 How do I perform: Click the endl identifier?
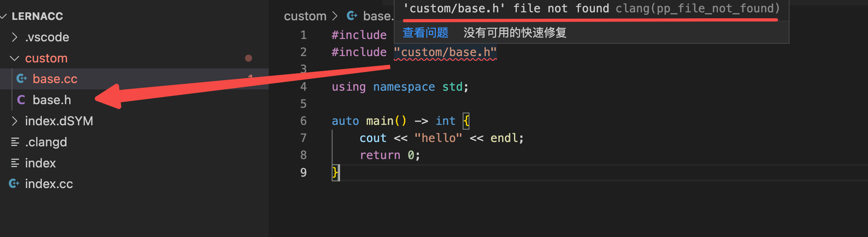tap(504, 138)
